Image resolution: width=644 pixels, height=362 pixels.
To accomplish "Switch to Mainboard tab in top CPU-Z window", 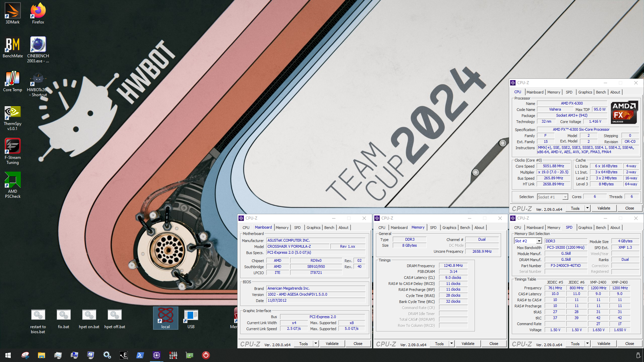I will point(535,92).
